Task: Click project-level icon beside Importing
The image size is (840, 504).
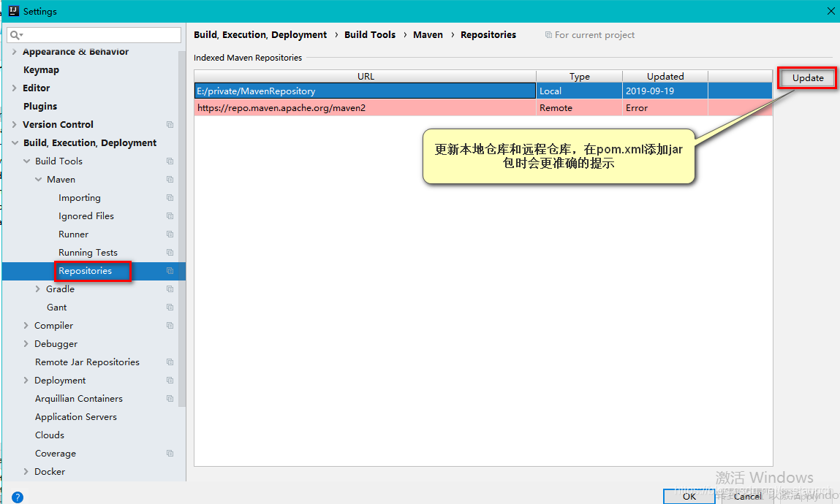Action: point(170,198)
